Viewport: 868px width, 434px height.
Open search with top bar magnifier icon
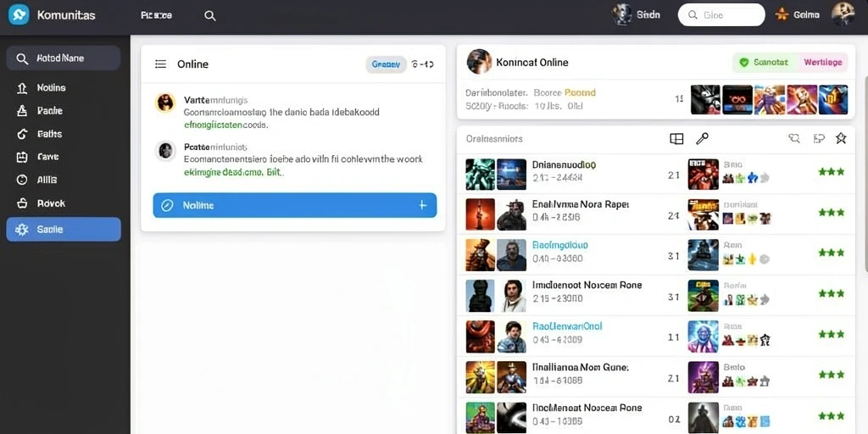tap(210, 15)
